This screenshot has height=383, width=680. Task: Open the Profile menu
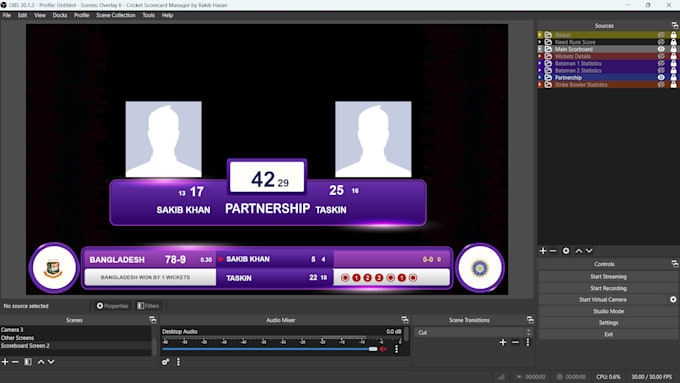tap(82, 15)
